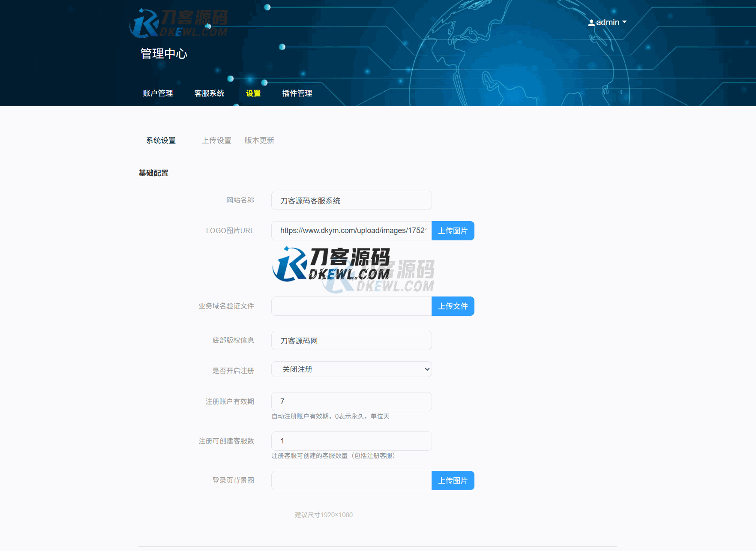
Task: Focus the LOGO图片URL text field
Action: coord(351,231)
